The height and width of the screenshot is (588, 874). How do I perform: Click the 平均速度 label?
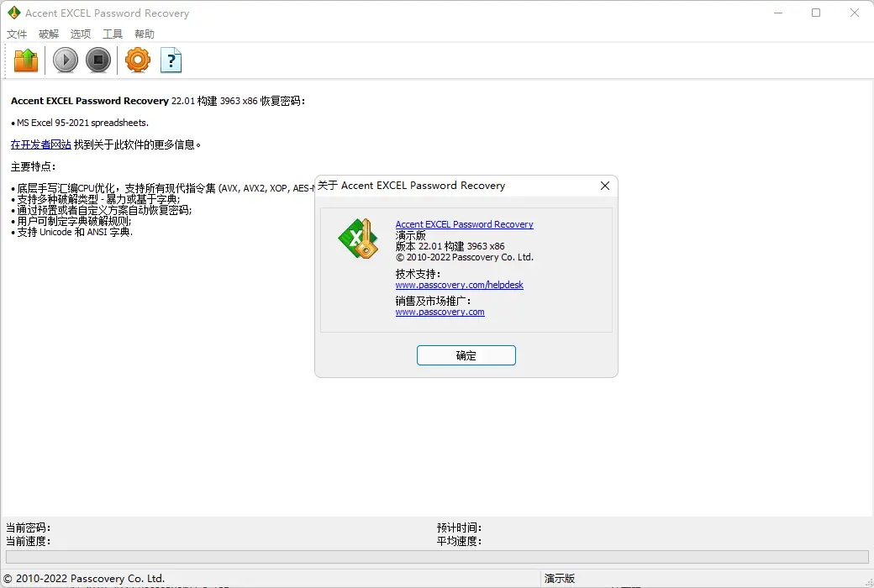459,541
